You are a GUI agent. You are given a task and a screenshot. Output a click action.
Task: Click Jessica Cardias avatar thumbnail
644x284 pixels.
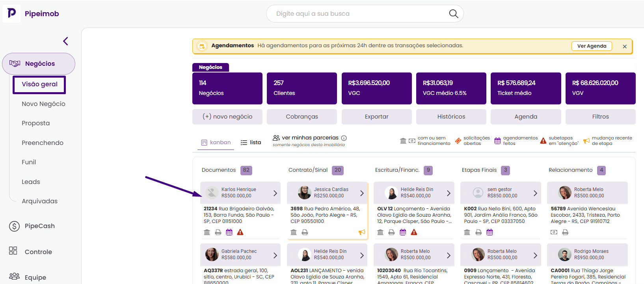tap(304, 193)
